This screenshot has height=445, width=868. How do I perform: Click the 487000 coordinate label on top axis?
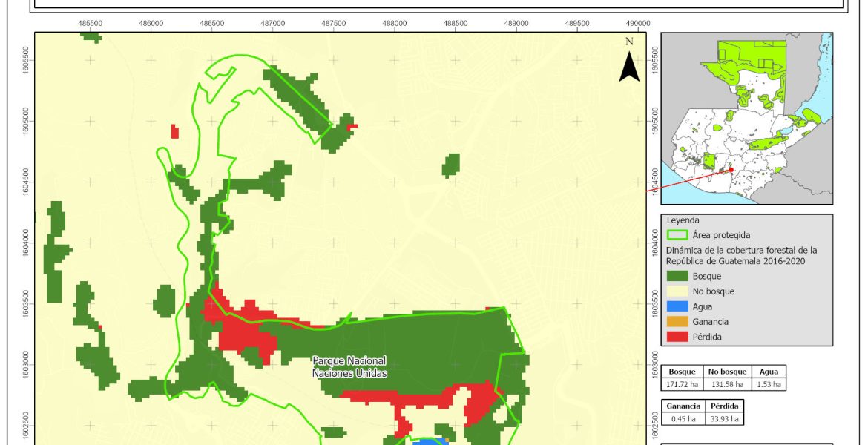[x=272, y=23]
